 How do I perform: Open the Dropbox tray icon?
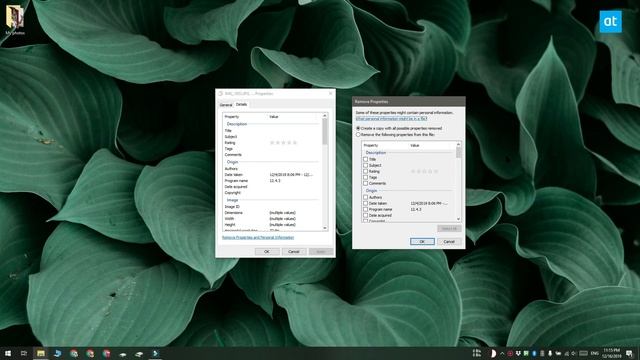pyautogui.click(x=518, y=353)
